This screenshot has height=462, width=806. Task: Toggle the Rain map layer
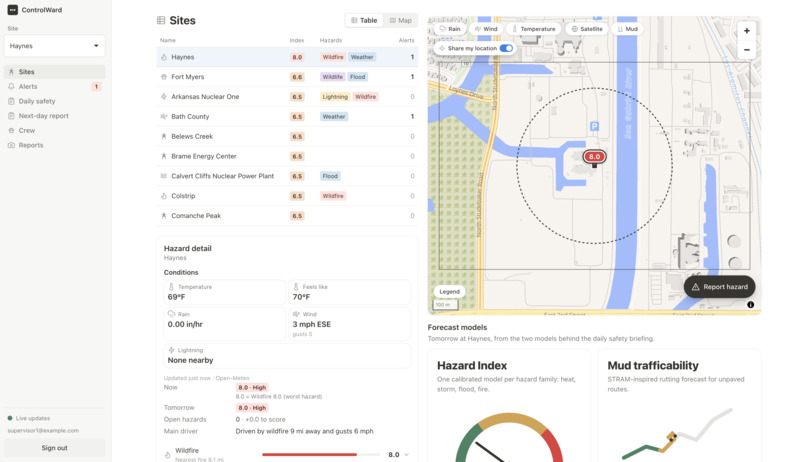(450, 29)
